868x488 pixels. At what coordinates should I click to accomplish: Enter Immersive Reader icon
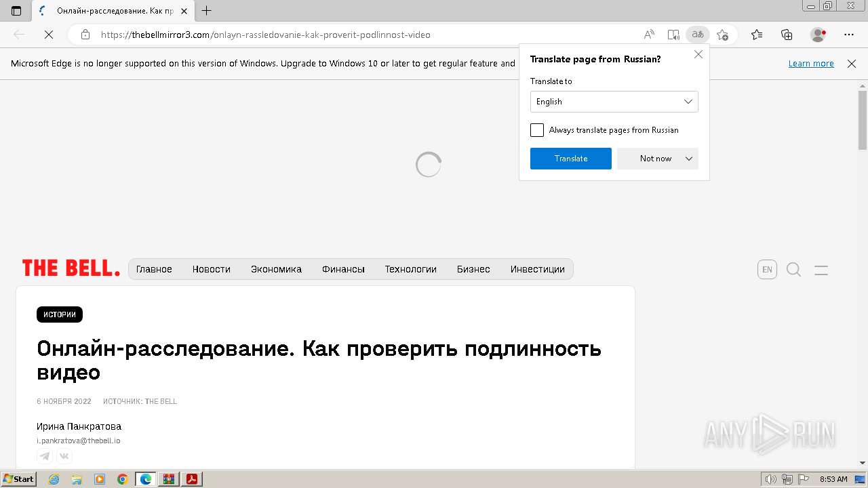click(x=673, y=35)
